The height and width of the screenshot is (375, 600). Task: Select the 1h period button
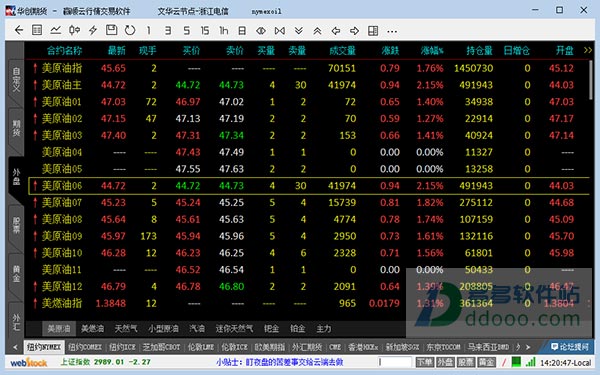point(223,31)
